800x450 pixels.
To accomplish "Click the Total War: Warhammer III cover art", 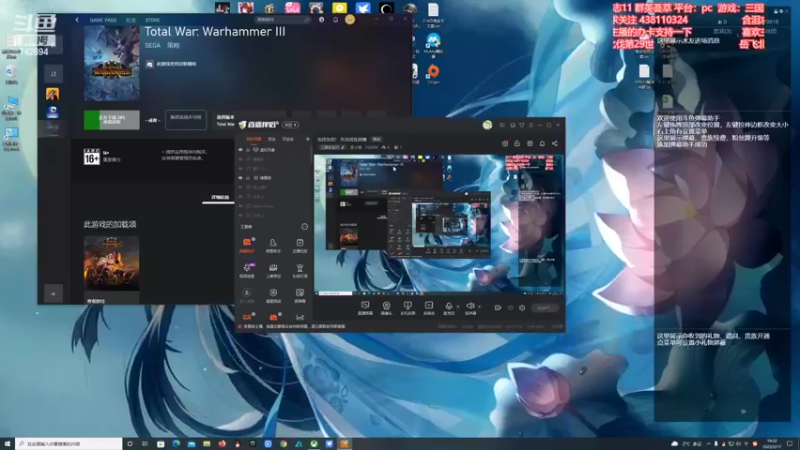I will [112, 63].
